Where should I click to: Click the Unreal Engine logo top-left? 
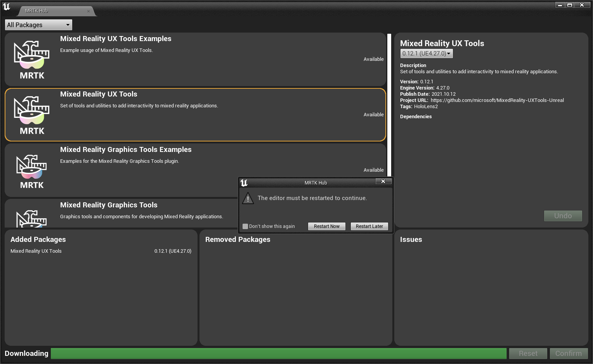6,6
